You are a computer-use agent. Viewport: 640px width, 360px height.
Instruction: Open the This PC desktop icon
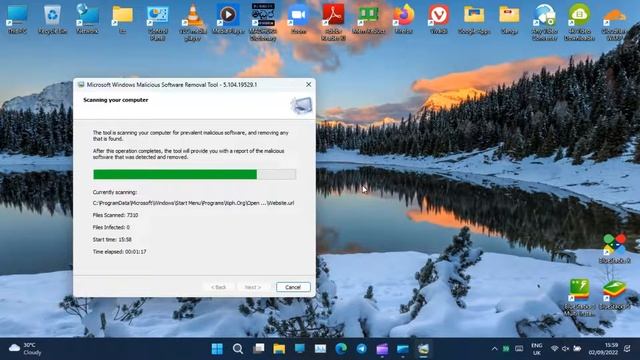tap(18, 20)
